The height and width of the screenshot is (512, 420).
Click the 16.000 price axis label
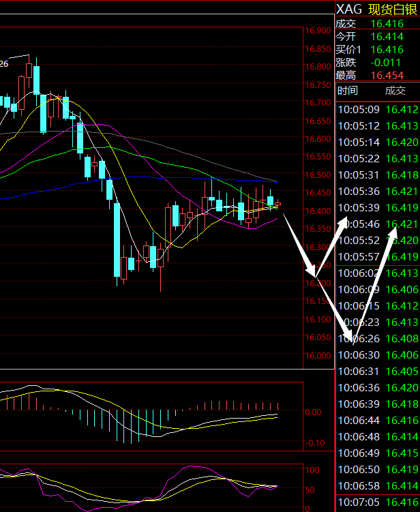[319, 355]
